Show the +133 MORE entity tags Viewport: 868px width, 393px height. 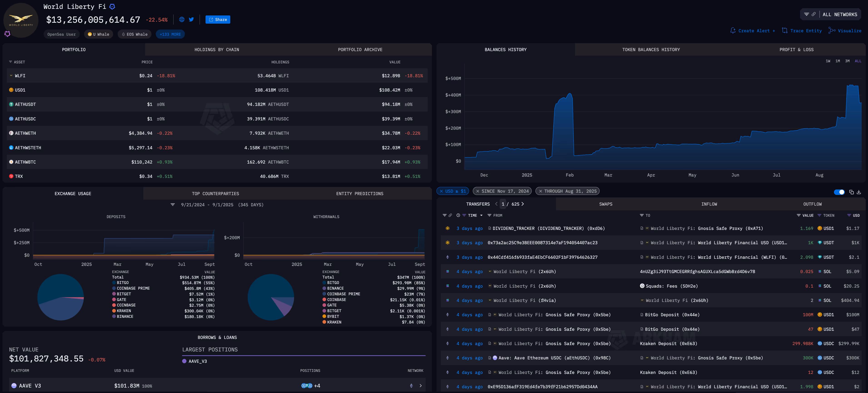(x=170, y=34)
